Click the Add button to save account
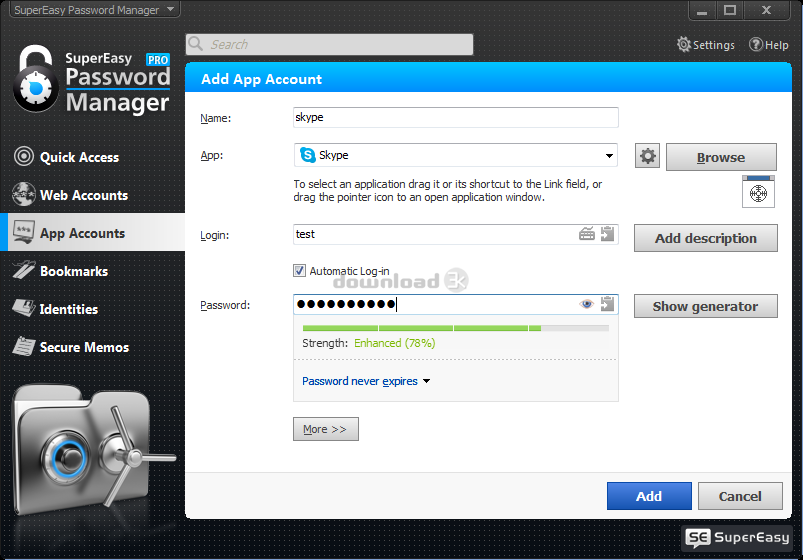Viewport: 803px width, 560px height. (648, 496)
